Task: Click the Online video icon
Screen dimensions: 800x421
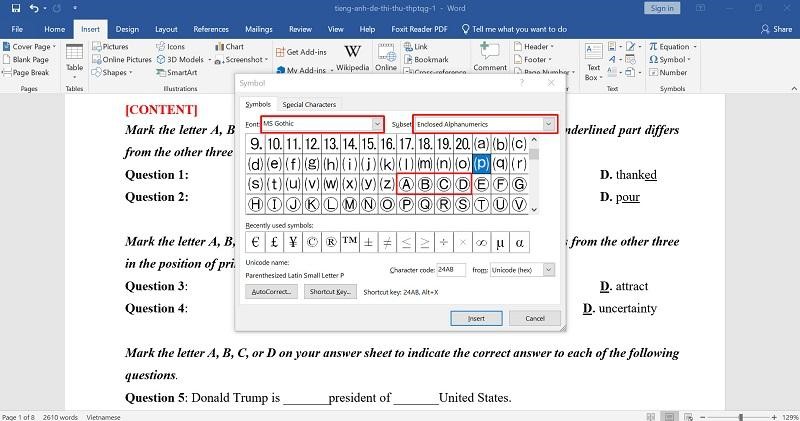Action: (x=386, y=53)
